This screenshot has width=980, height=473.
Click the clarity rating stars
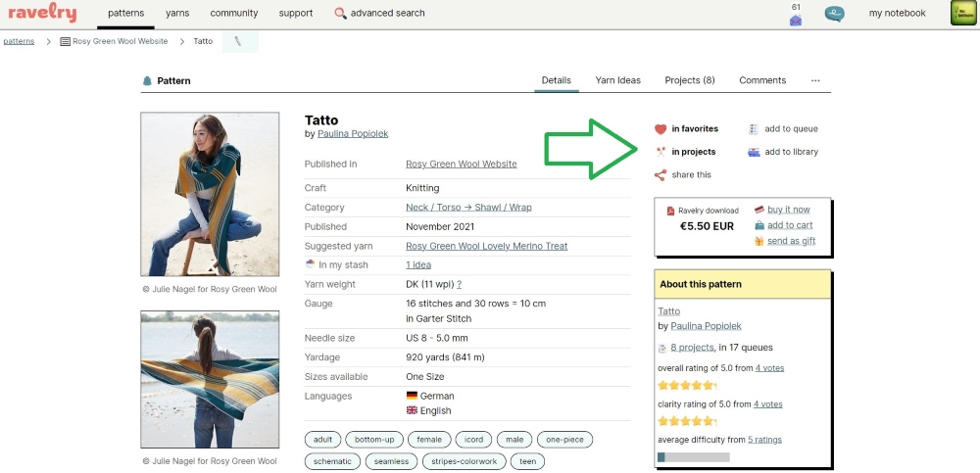[x=687, y=421]
